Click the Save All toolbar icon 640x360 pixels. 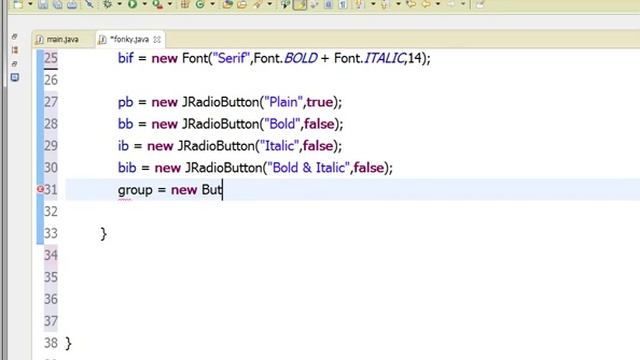tap(58, 4)
